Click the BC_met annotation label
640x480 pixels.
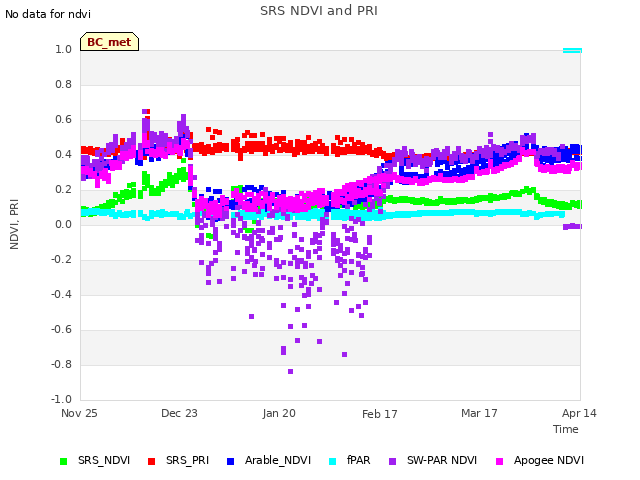(x=109, y=42)
